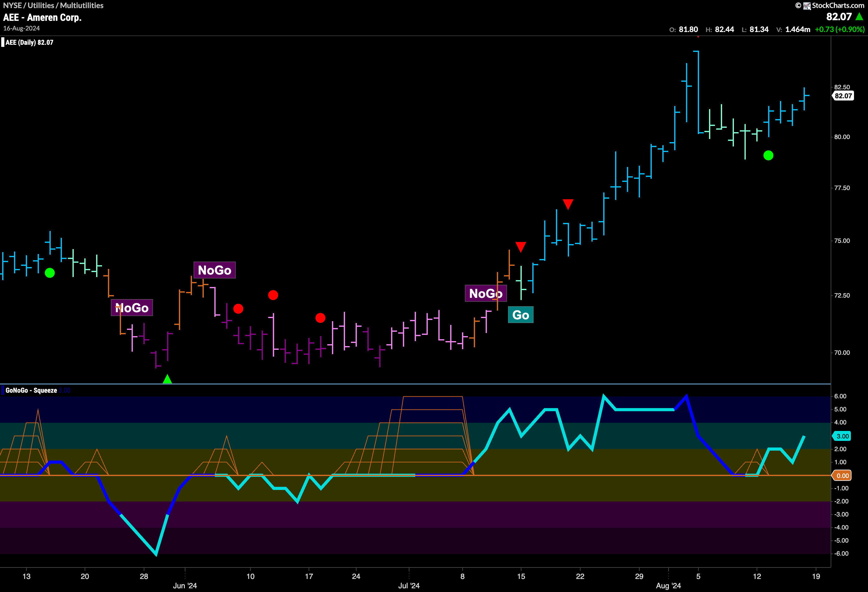Screen dimensions: 868x592
Task: Click the '13' date axis label
Action: tap(26, 576)
